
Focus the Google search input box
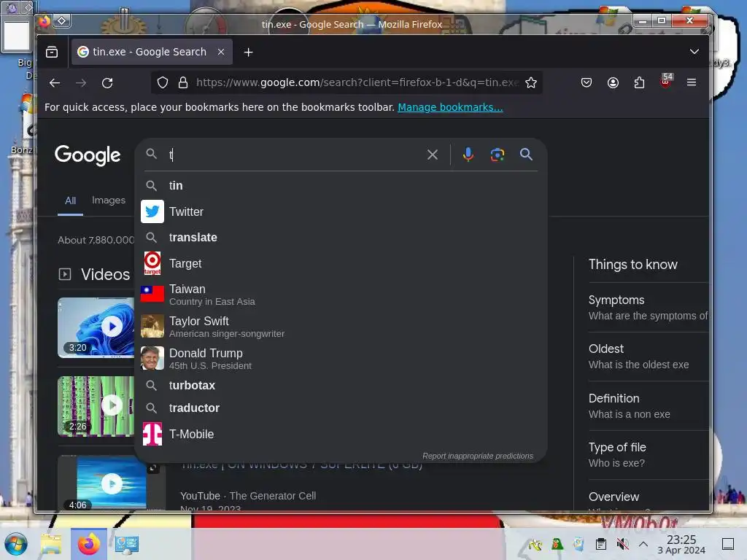point(295,155)
